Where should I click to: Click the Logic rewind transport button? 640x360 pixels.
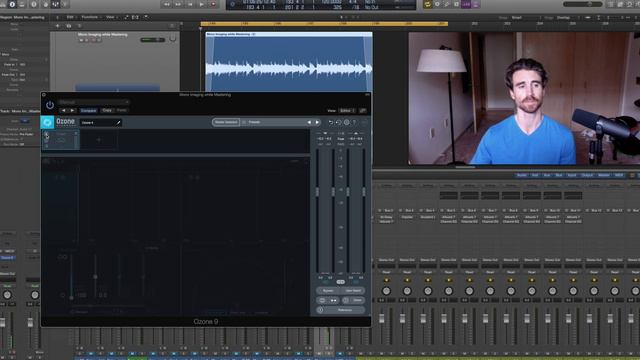pos(167,4)
